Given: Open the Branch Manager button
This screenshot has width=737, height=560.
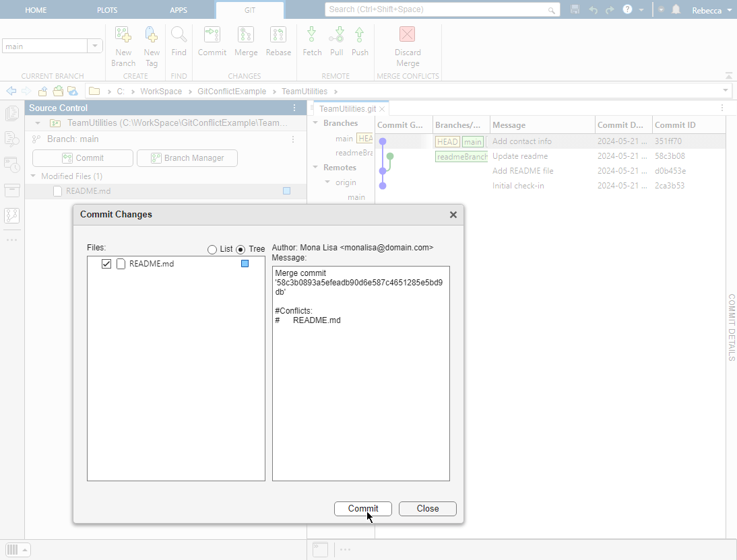Looking at the screenshot, I should tap(187, 158).
